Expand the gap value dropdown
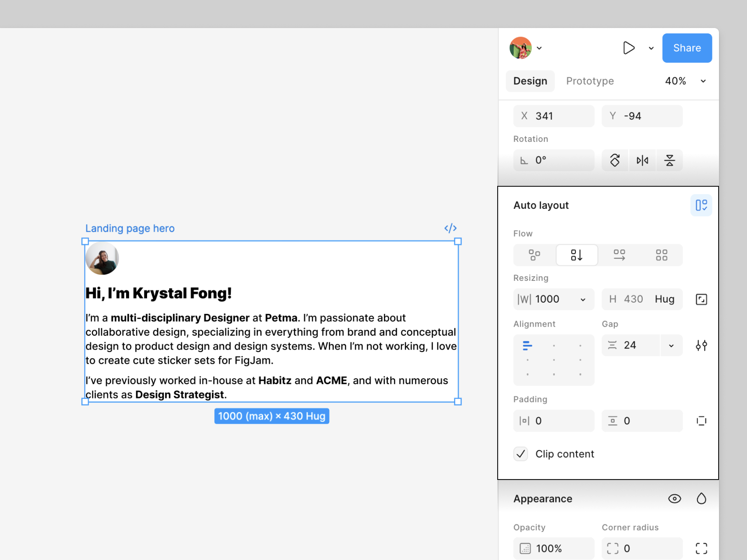This screenshot has height=560, width=747. 671,345
